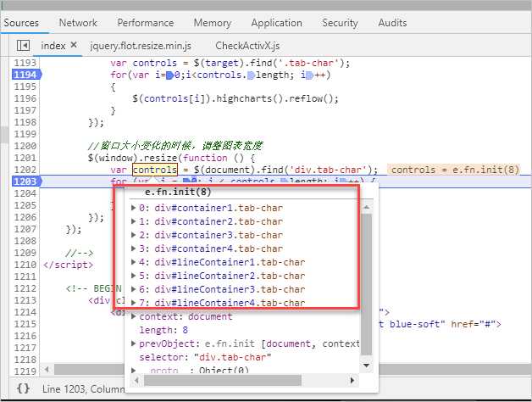Screen dimensions: 532x402
Task: Expand item 4 div#lineContainer1.tab-char
Action: tap(134, 262)
